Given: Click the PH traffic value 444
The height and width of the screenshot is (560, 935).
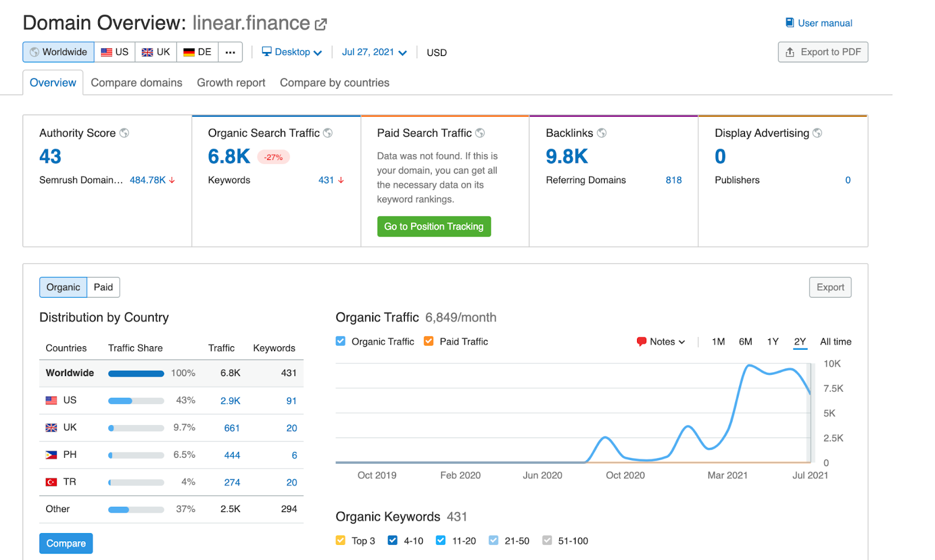Looking at the screenshot, I should point(232,455).
